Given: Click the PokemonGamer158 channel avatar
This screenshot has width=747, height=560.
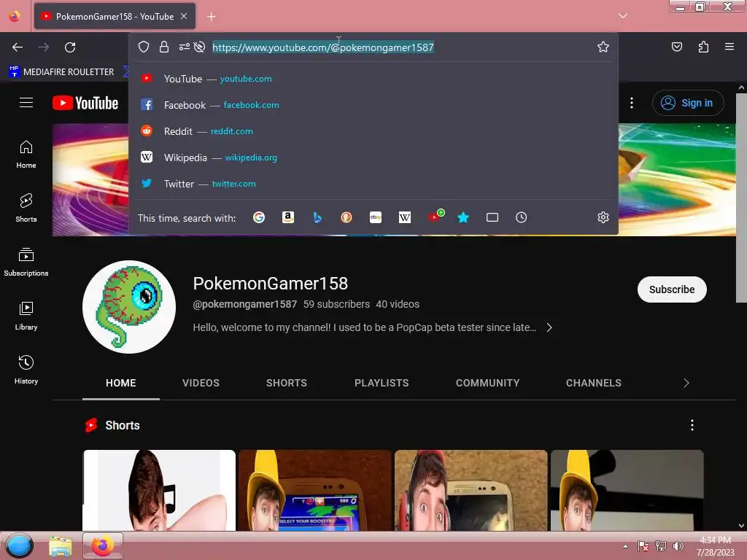Looking at the screenshot, I should tap(129, 307).
